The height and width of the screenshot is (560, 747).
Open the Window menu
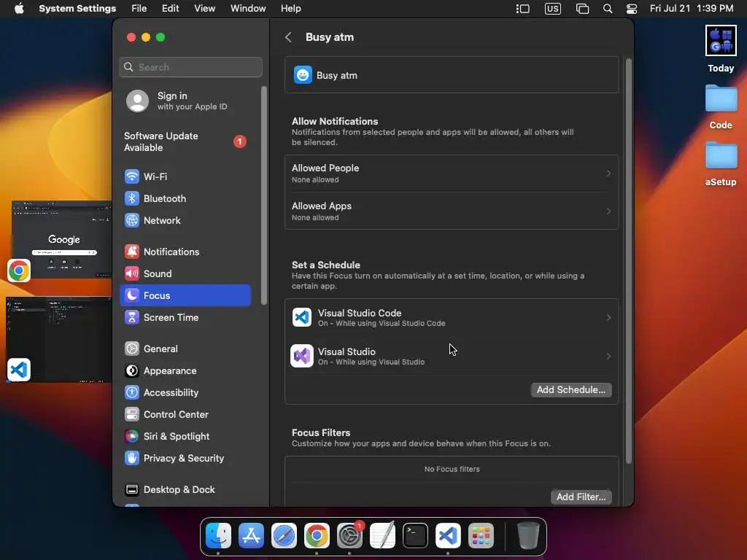248,9
